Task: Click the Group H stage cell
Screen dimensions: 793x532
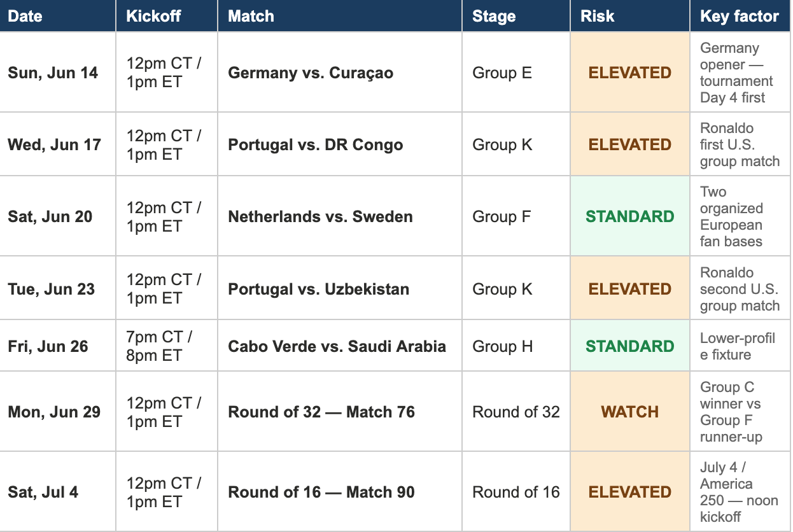Action: [516, 346]
